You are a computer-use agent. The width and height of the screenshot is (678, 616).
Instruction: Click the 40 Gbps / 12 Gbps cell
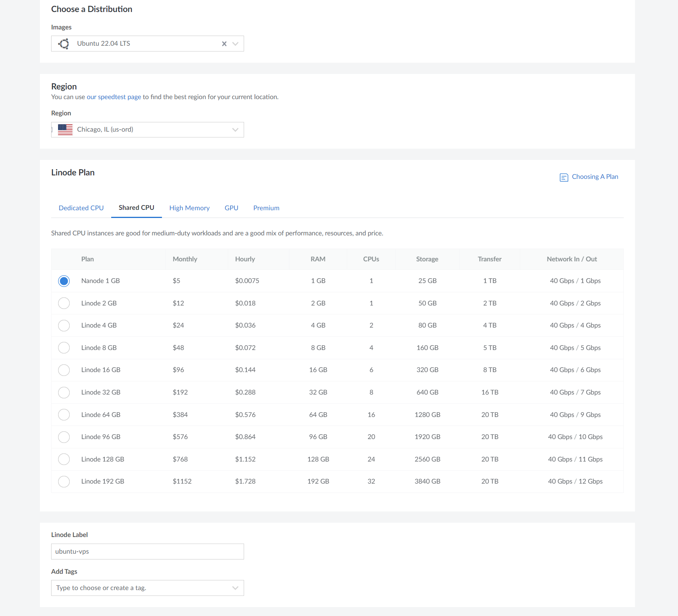(575, 481)
